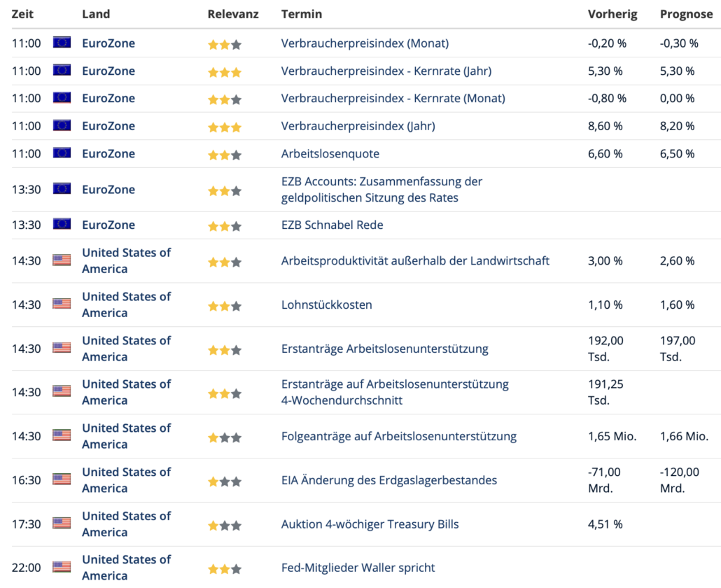Click the Prognose column header
Image resolution: width=721 pixels, height=588 pixels.
686,14
